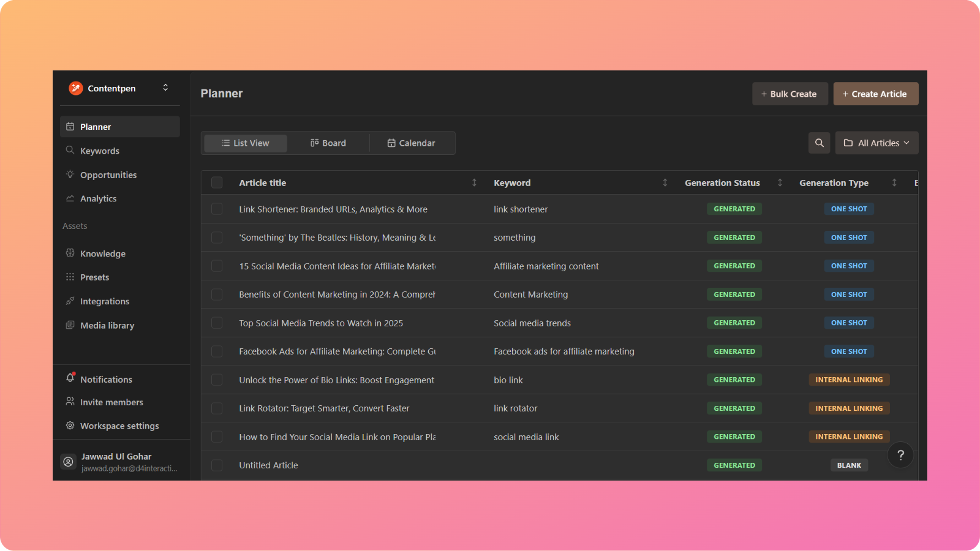Open the Knowledge assets panel
Screen dimensions: 980x551
point(102,253)
